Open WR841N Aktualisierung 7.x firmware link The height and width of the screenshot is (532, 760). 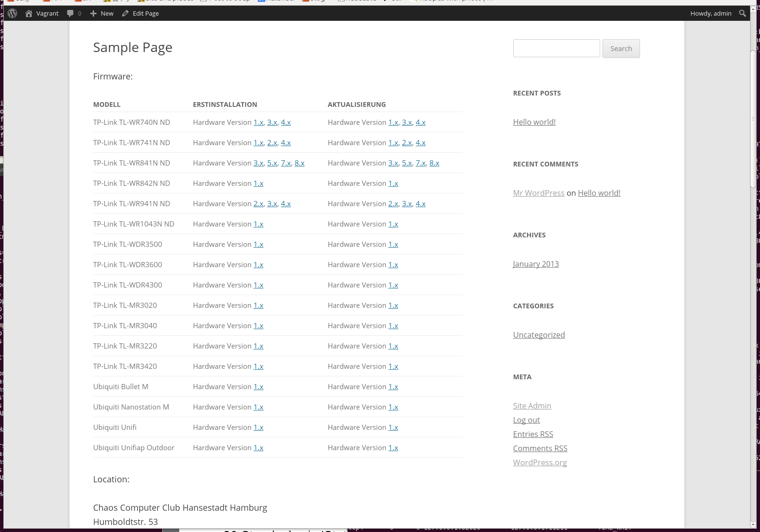pos(420,163)
